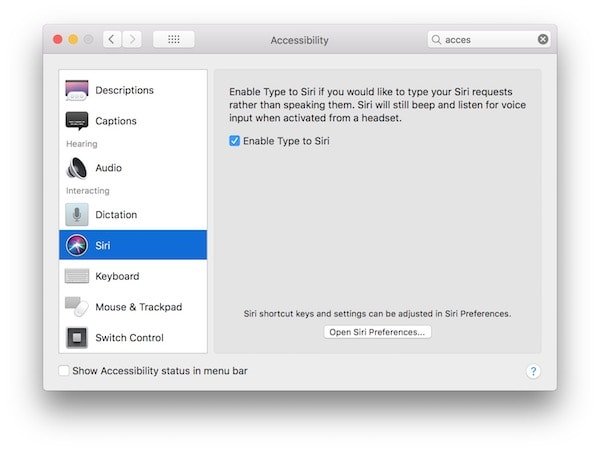Screen dimensions: 600x452
Task: Click the help question mark button
Action: [533, 371]
